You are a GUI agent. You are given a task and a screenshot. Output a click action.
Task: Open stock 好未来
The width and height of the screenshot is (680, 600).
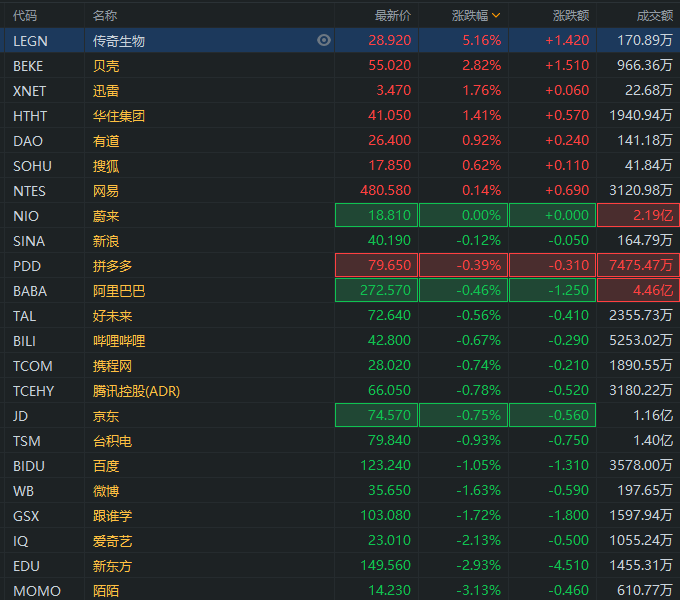click(112, 316)
